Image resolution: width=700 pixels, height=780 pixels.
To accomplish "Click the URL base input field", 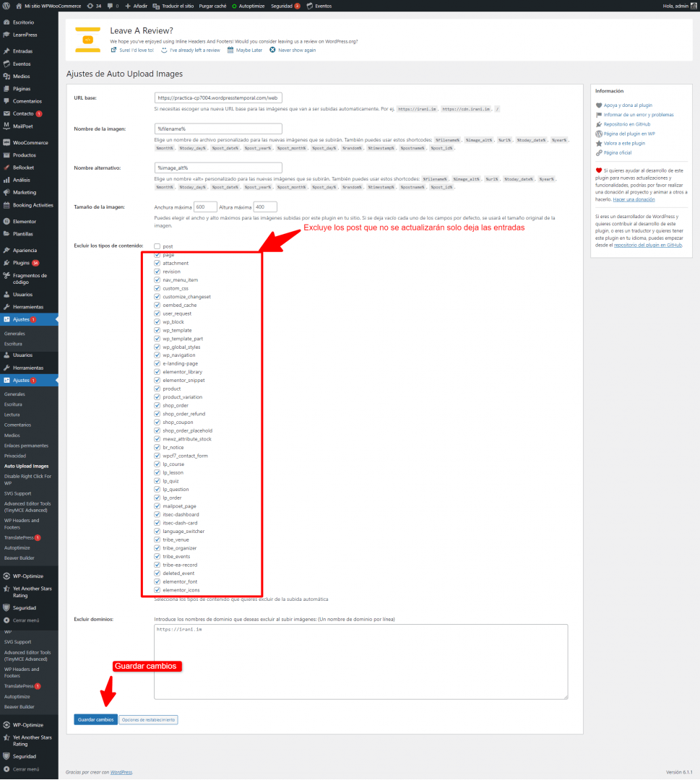I will [218, 98].
